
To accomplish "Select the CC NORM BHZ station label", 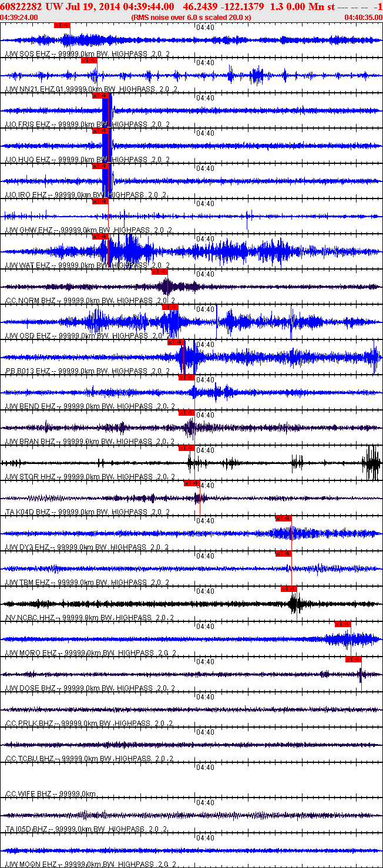I will click(32, 301).
